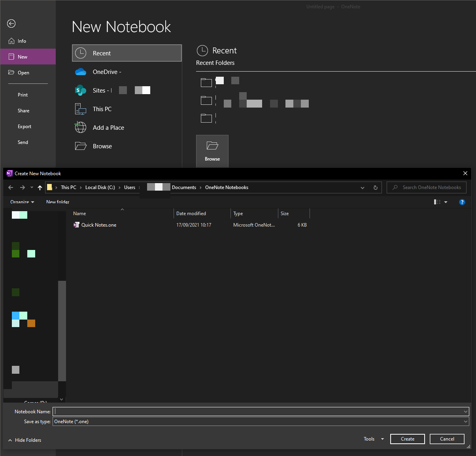
Task: Change view with the view icon
Action: pos(437,202)
